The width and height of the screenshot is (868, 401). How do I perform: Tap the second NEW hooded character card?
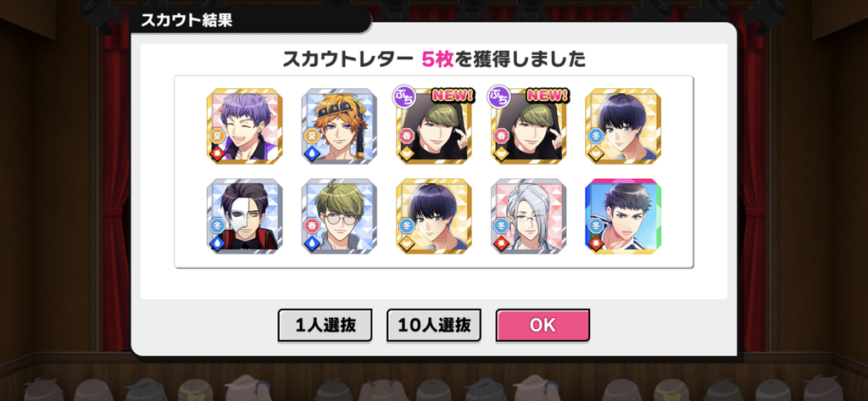pyautogui.click(x=529, y=126)
